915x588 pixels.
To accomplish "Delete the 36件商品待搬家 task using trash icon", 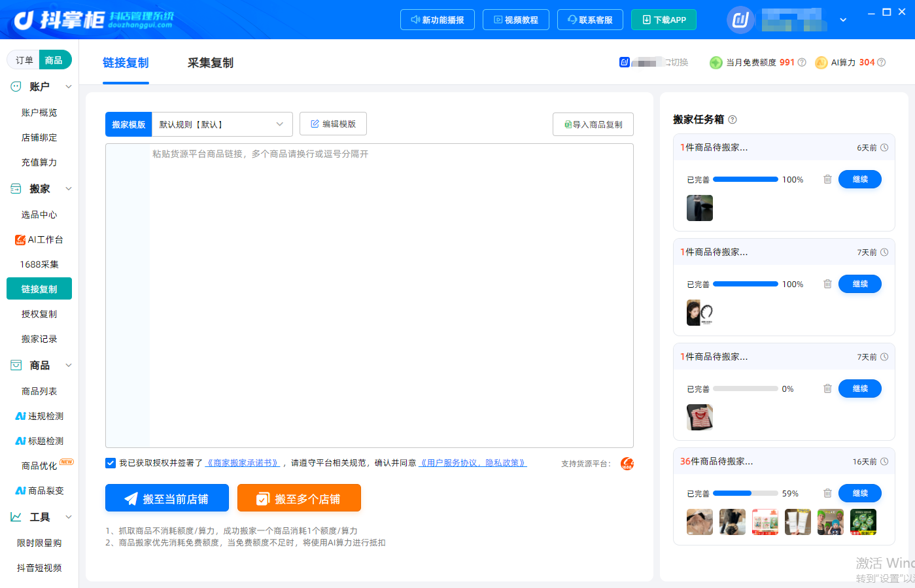I will (x=827, y=493).
